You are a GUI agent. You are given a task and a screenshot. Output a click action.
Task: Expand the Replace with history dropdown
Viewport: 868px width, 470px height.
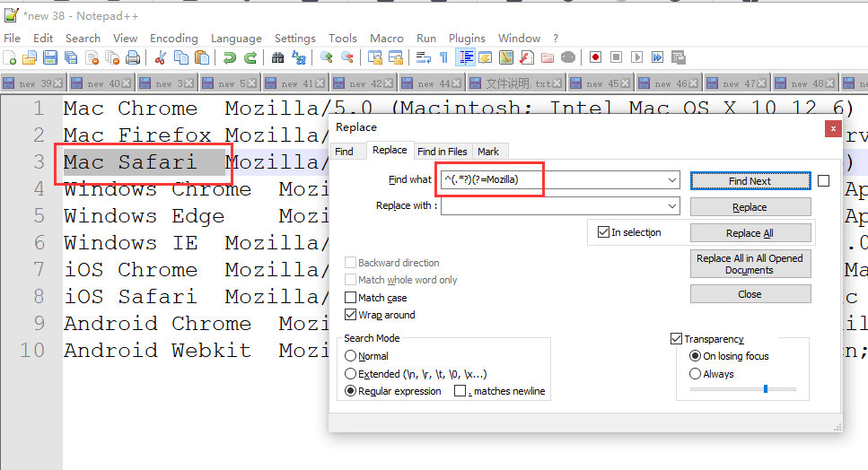pyautogui.click(x=672, y=206)
